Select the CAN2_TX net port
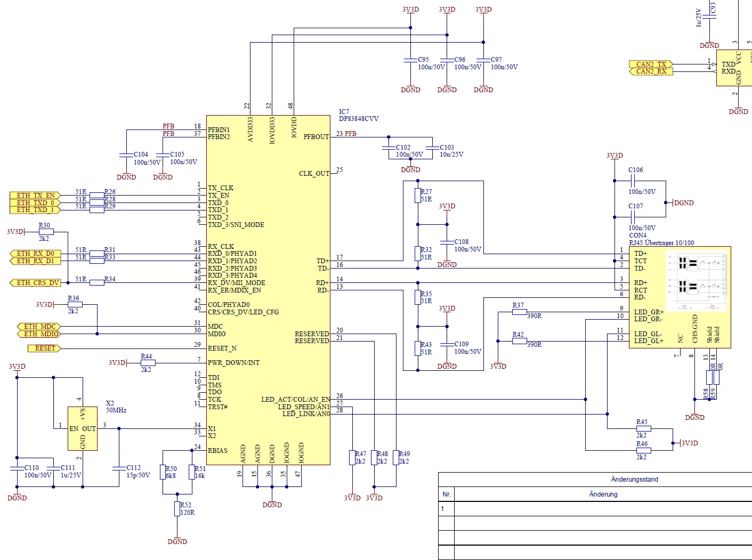The width and height of the screenshot is (752, 560). [651, 64]
